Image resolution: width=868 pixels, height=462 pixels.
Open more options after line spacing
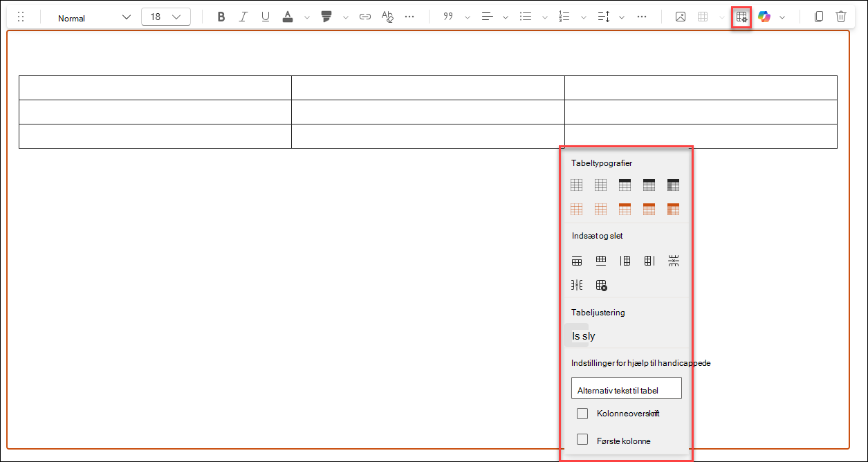coord(642,17)
